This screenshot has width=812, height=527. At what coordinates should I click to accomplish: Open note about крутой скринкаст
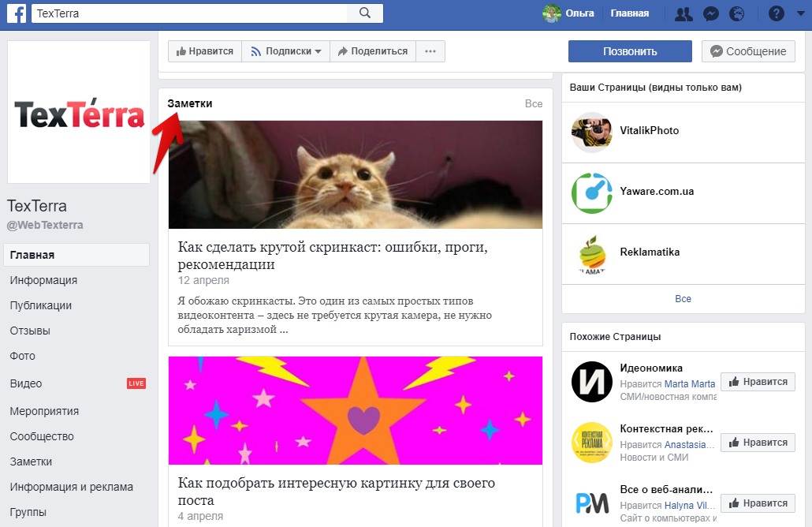[333, 256]
